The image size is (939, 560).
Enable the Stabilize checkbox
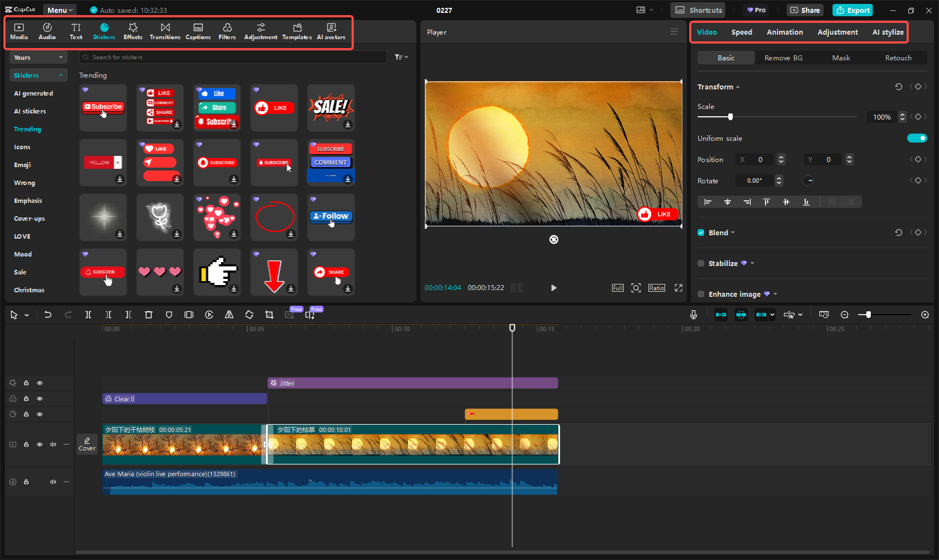coord(701,263)
